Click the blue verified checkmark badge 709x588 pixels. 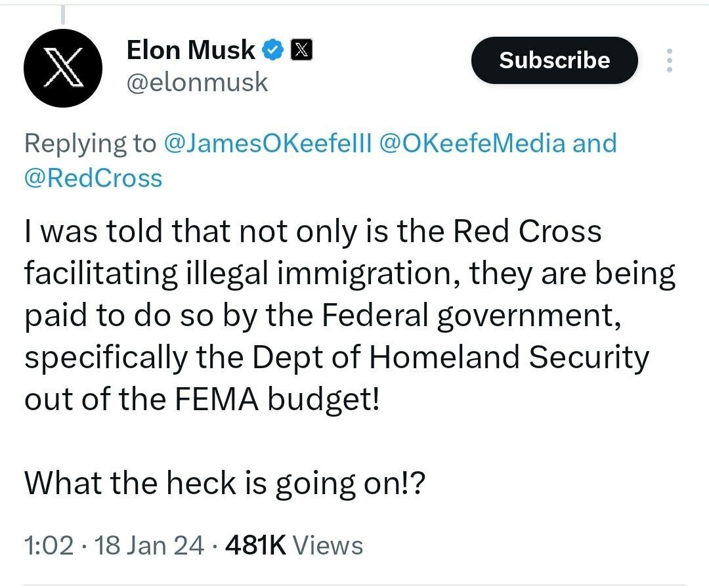[273, 49]
